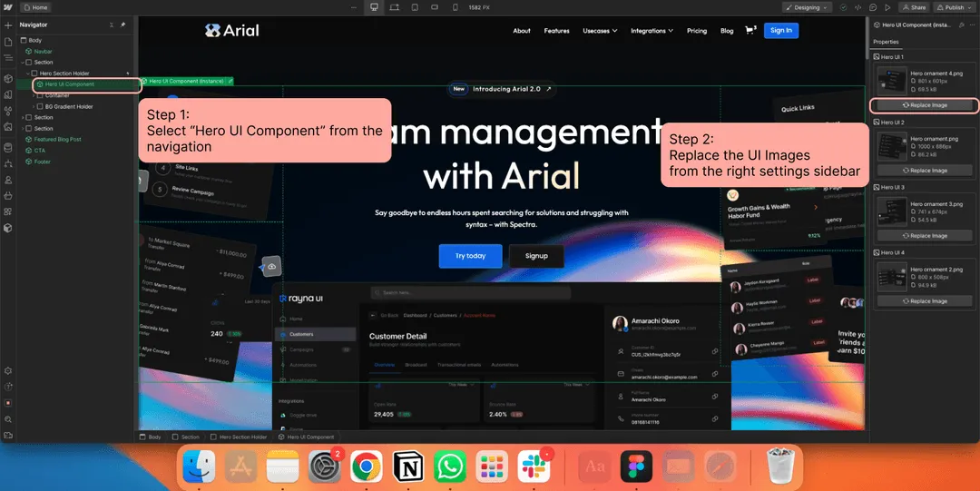The image size is (980, 491).
Task: Select Hero Section Holder in bottom breadcrumb
Action: point(239,437)
